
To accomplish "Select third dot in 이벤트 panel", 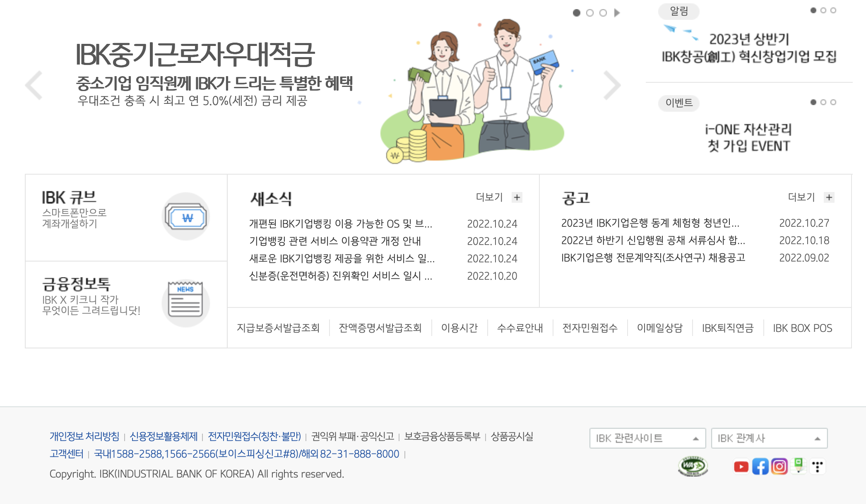I will 833,102.
